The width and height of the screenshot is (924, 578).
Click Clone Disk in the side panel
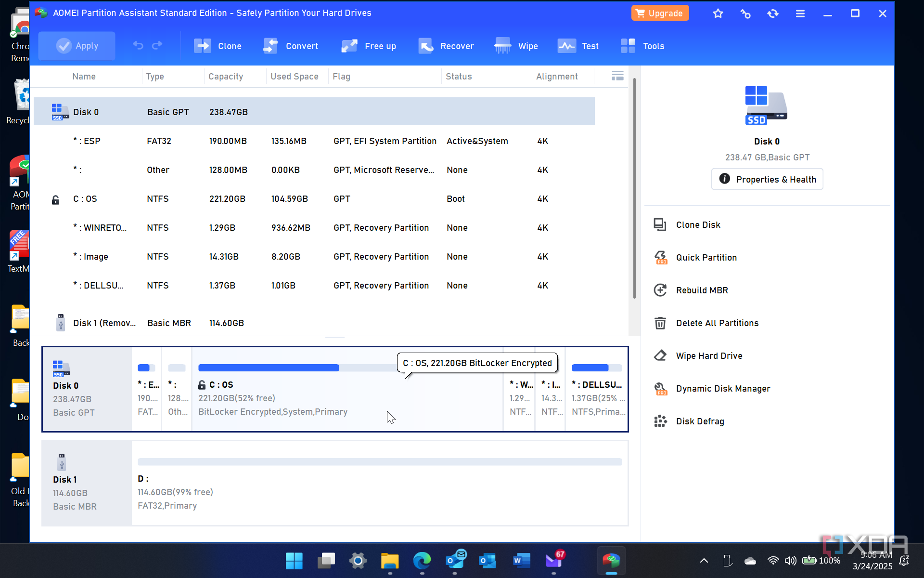pyautogui.click(x=687, y=225)
